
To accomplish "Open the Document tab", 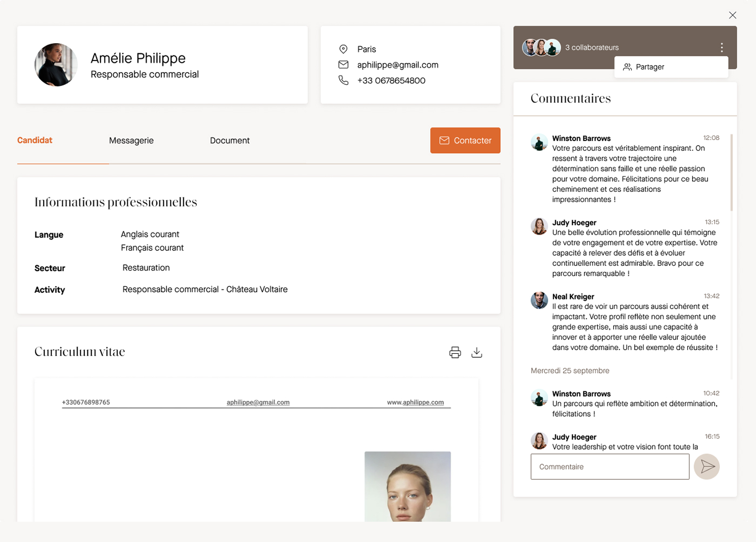I will coord(229,141).
